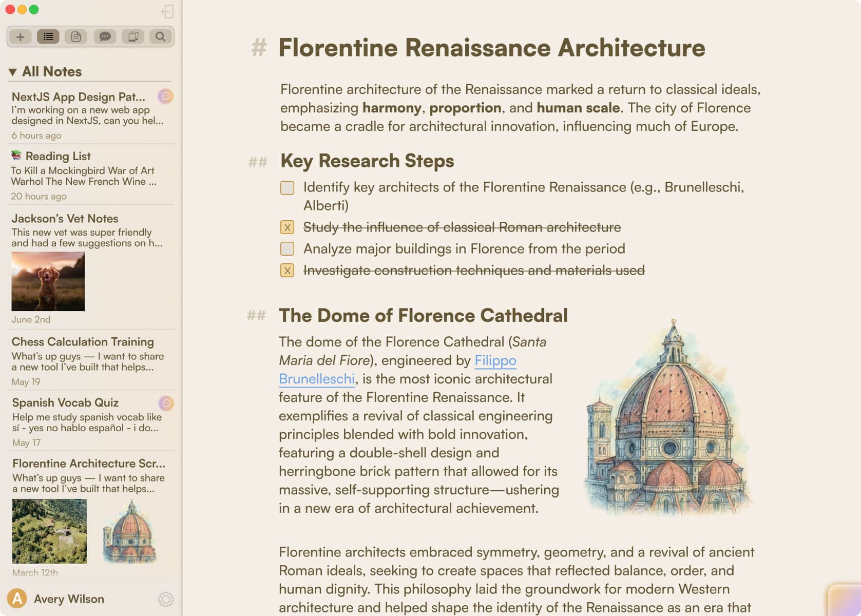Viewport: 861px width, 616px height.
Task: Open the Florentine Architecture Scr... note
Action: (91, 516)
